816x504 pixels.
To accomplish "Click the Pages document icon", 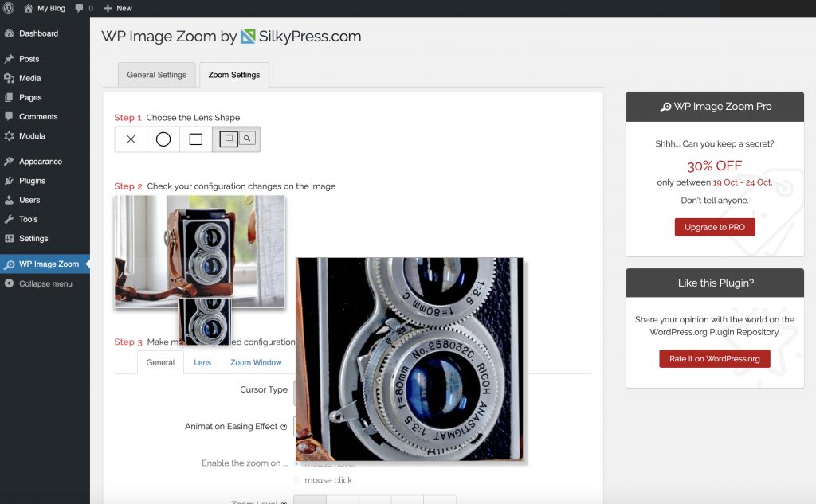I will [9, 97].
